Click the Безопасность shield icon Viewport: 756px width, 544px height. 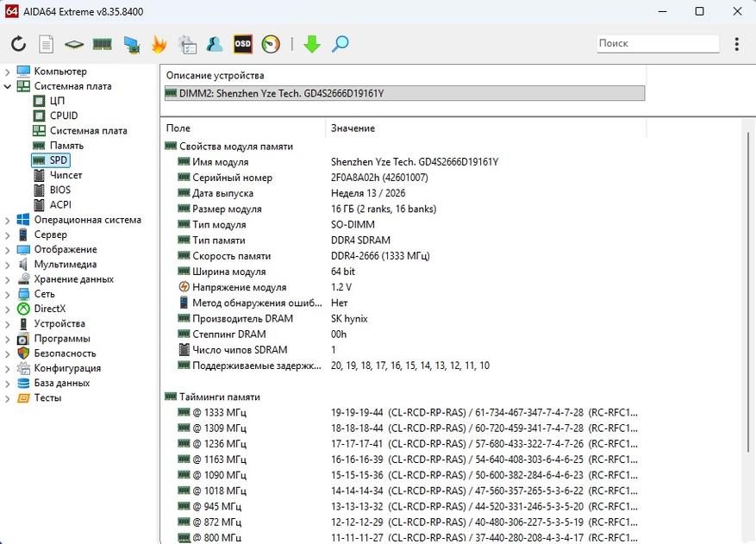23,353
